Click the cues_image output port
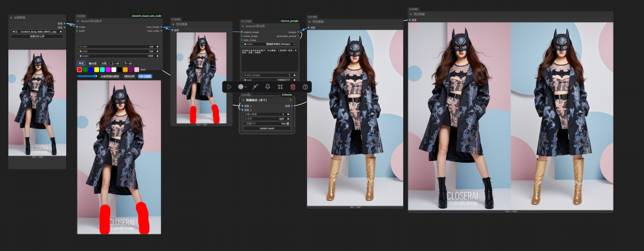 click(x=162, y=27)
